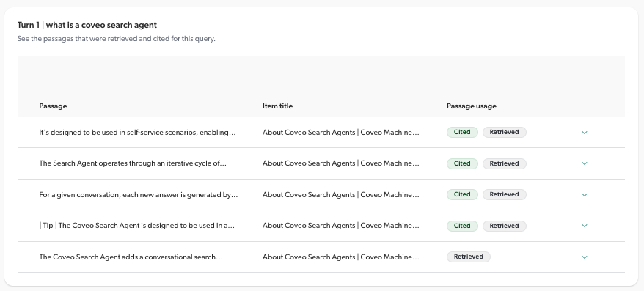
Task: Click item title in the "Search Agent operates" row
Action: 341,163
